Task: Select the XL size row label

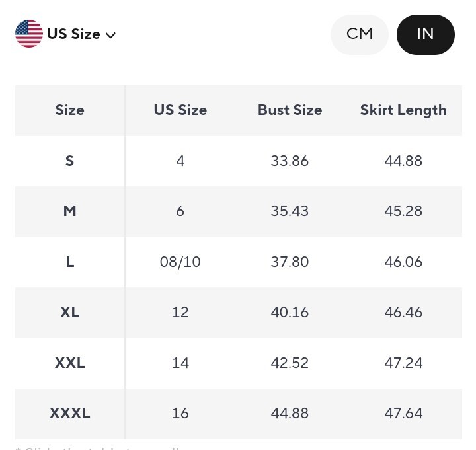Action: (70, 313)
